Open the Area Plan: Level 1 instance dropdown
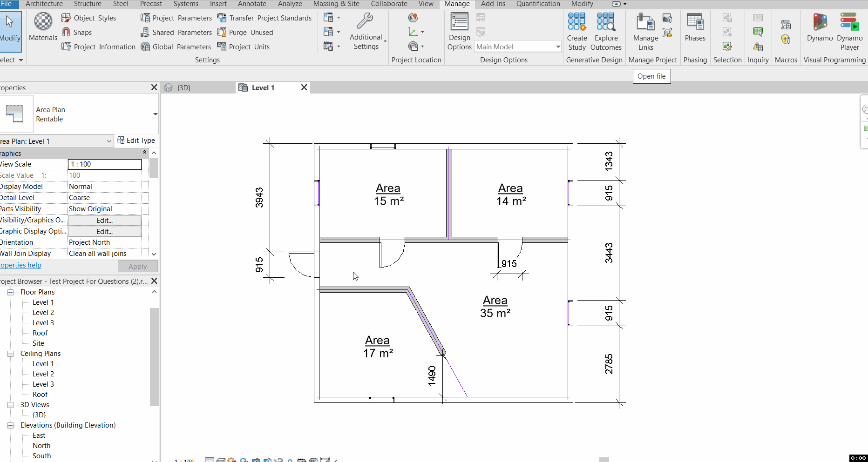The height and width of the screenshot is (462, 868). pyautogui.click(x=56, y=141)
